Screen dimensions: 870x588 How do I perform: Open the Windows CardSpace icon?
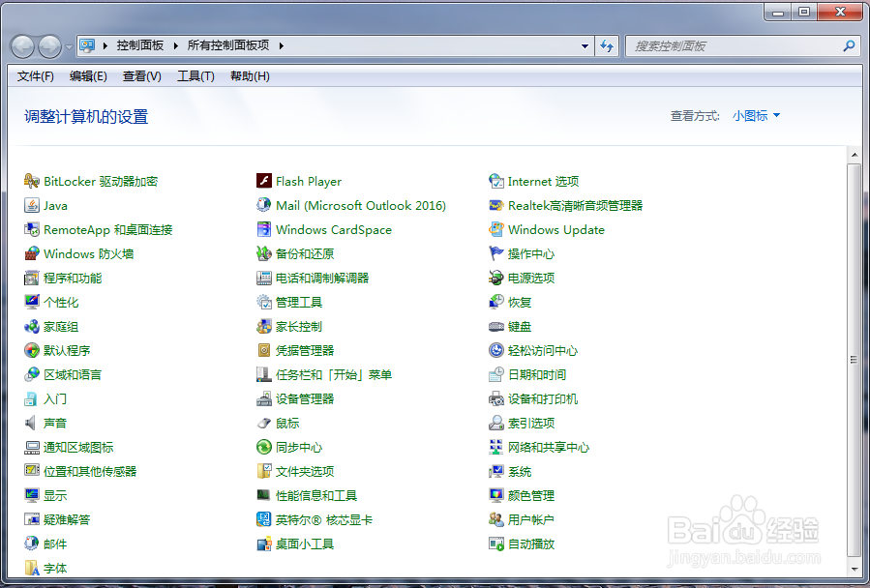[x=263, y=229]
